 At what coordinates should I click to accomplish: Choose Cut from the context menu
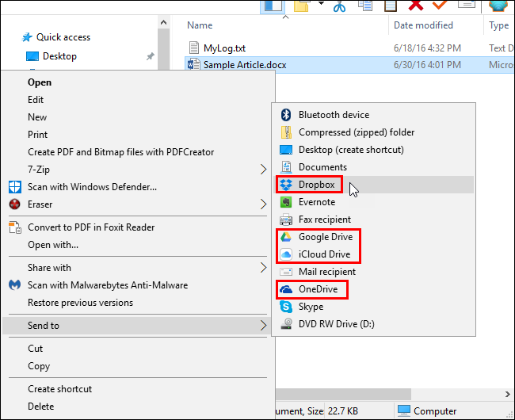click(x=36, y=349)
